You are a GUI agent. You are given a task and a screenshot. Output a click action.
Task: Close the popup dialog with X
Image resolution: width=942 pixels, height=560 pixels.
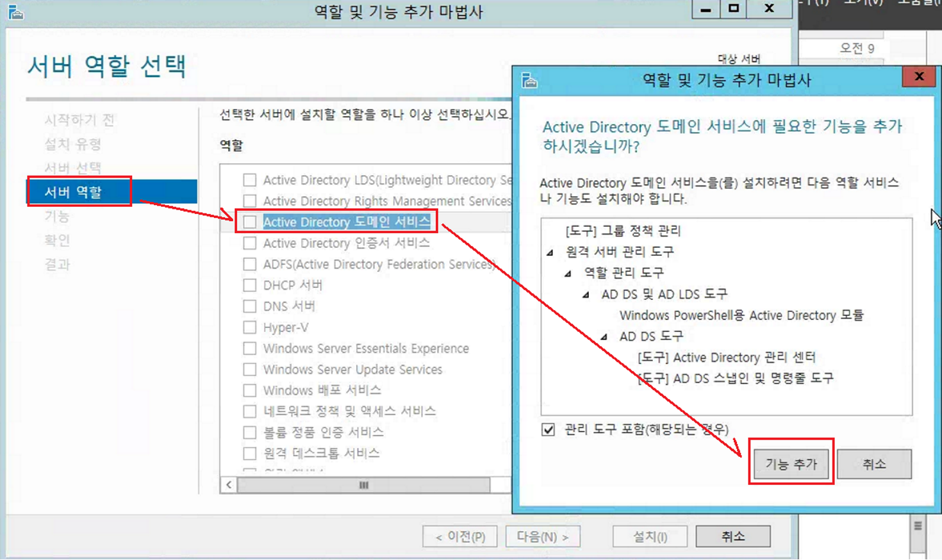[919, 77]
